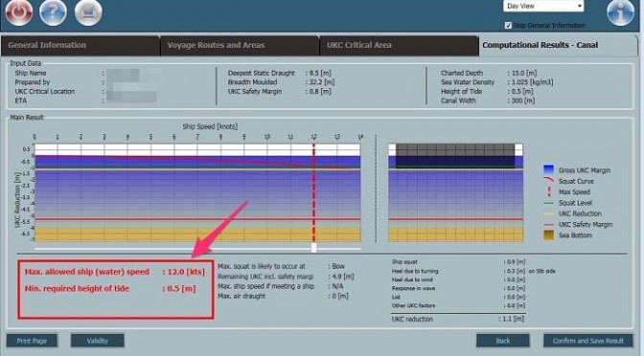Click Canal Width value 300 [m]

pyautogui.click(x=523, y=100)
